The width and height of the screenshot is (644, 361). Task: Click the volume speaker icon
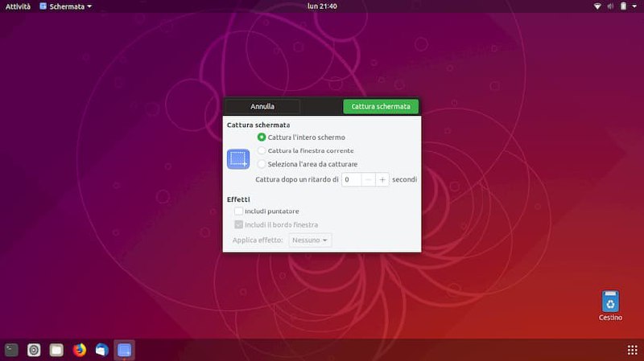(x=611, y=6)
